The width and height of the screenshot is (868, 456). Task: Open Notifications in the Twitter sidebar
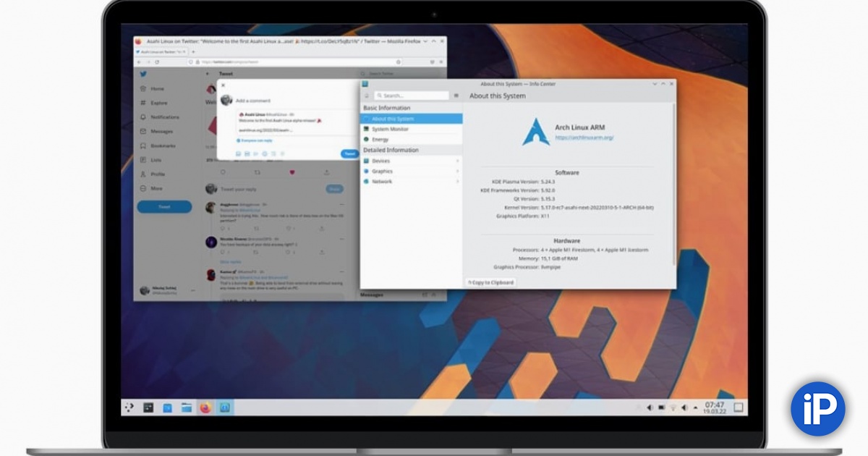pos(160,117)
